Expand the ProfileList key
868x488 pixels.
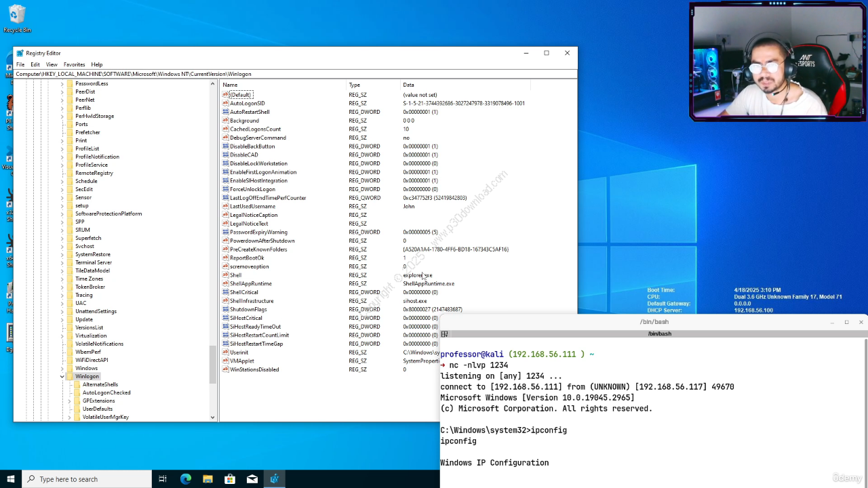(x=62, y=148)
